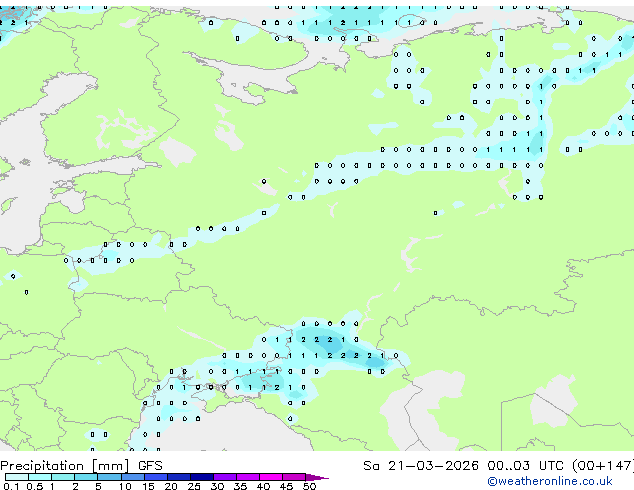Select the dark navy swatch between 25 and 30
634x490 pixels.
(x=202, y=477)
